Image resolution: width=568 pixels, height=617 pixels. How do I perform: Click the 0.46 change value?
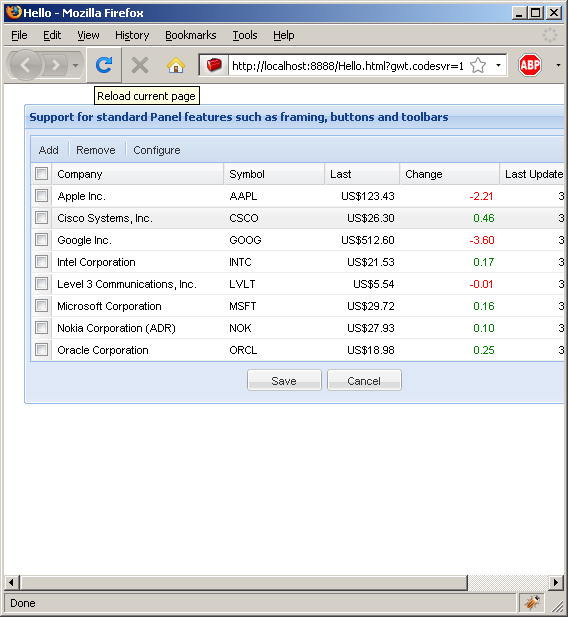click(x=484, y=218)
